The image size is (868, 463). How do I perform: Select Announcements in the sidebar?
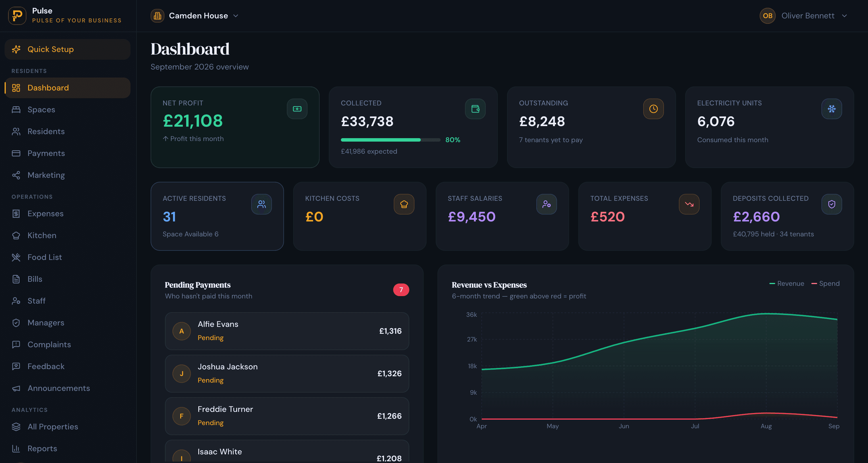[67, 388]
